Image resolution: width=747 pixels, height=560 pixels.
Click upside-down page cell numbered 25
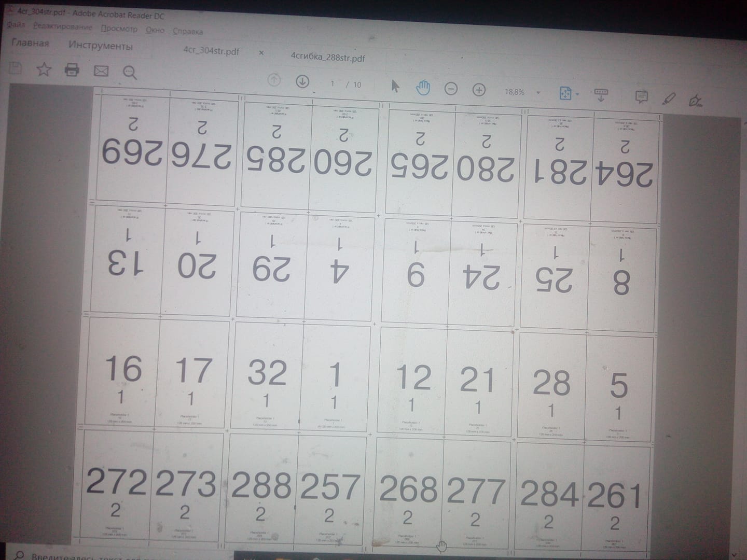click(554, 277)
